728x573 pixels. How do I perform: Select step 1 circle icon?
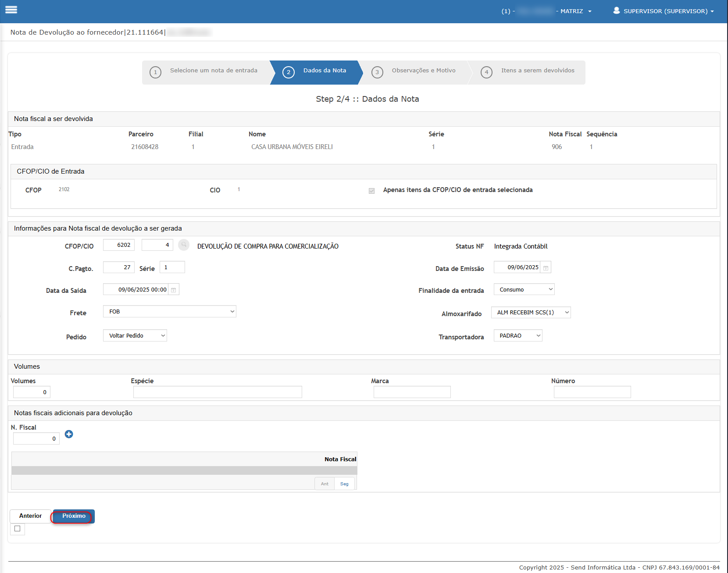[155, 72]
